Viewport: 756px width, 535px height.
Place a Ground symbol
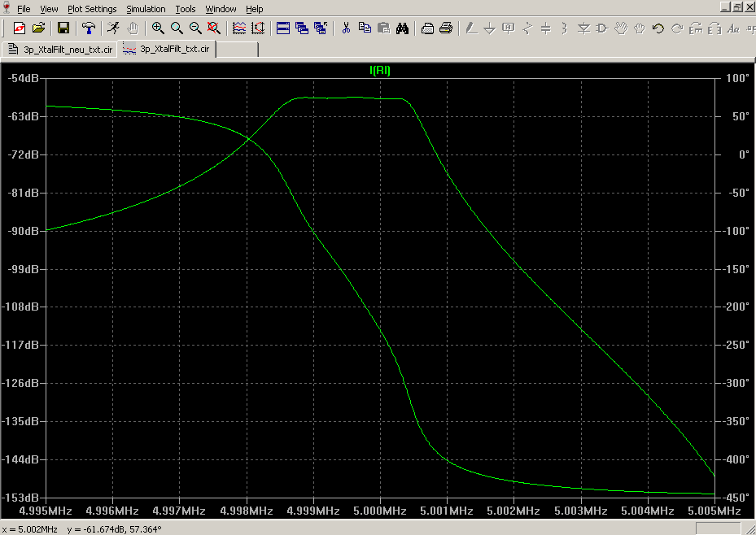490,28
